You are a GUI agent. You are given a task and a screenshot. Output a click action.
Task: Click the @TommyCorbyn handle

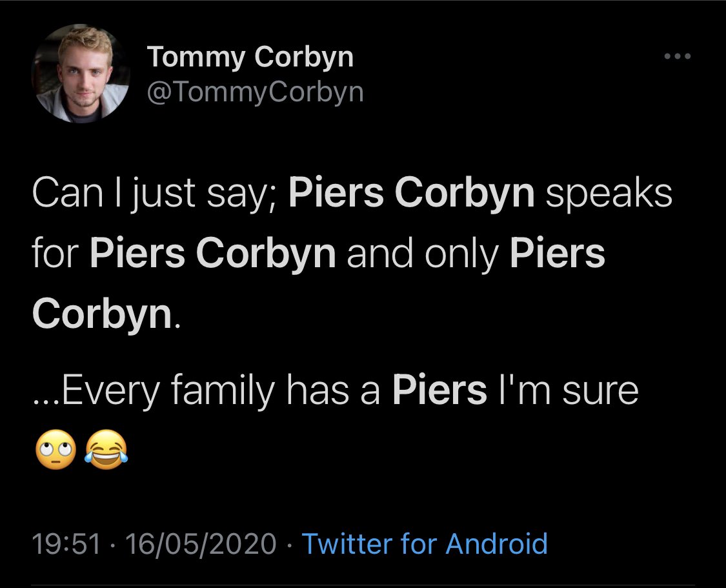click(x=256, y=92)
